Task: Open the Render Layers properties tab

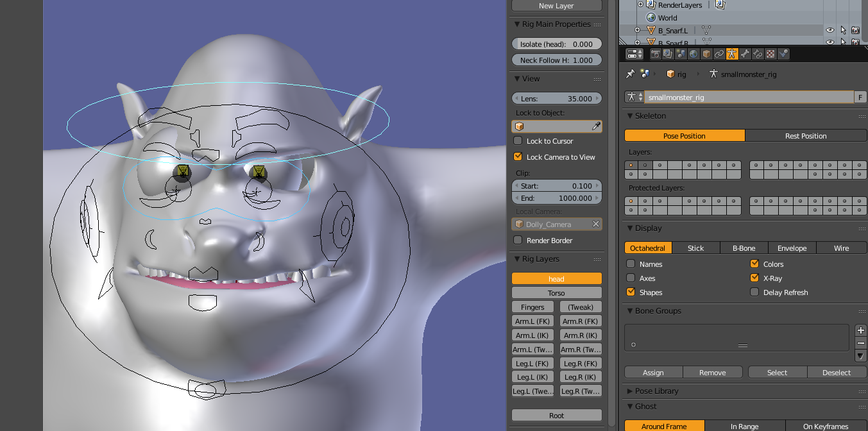Action: (x=668, y=55)
